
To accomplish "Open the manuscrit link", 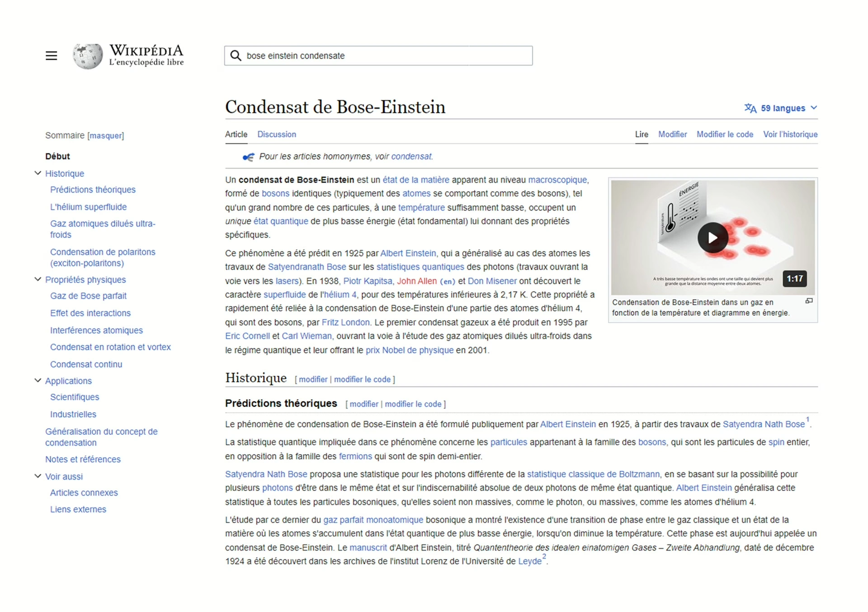I will [x=368, y=547].
